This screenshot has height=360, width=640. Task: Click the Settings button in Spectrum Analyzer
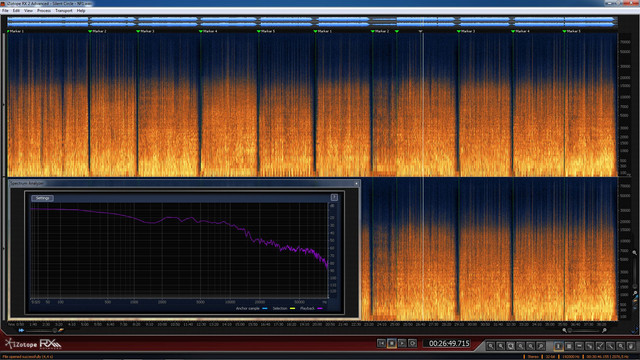click(x=42, y=198)
